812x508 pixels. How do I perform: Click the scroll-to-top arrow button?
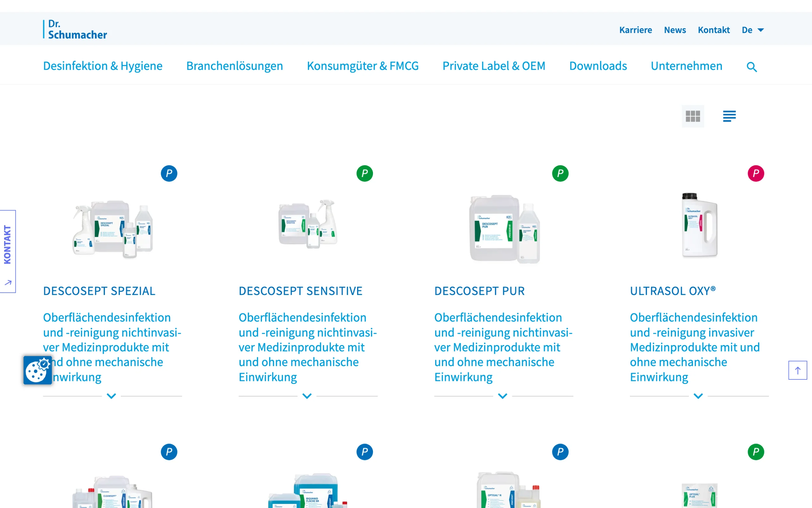click(x=798, y=370)
